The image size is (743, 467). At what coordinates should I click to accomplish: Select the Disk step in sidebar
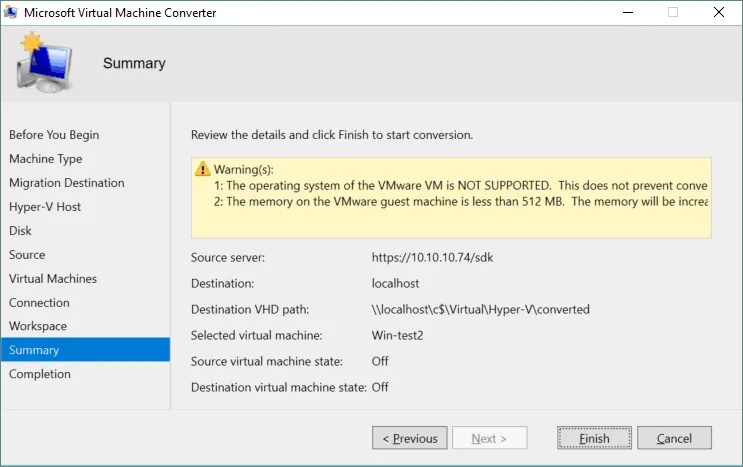[20, 231]
